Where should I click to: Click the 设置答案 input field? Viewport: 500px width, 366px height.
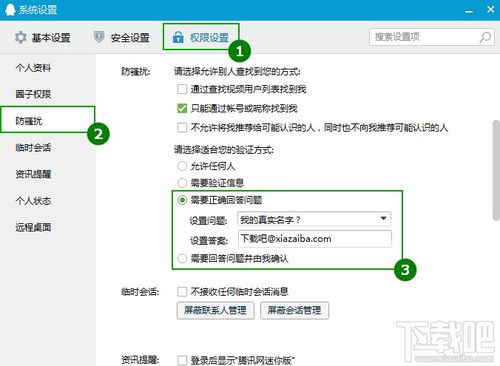(x=315, y=239)
